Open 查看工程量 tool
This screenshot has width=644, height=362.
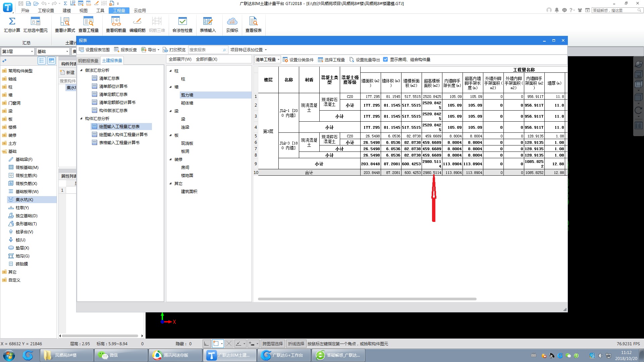coord(89,24)
